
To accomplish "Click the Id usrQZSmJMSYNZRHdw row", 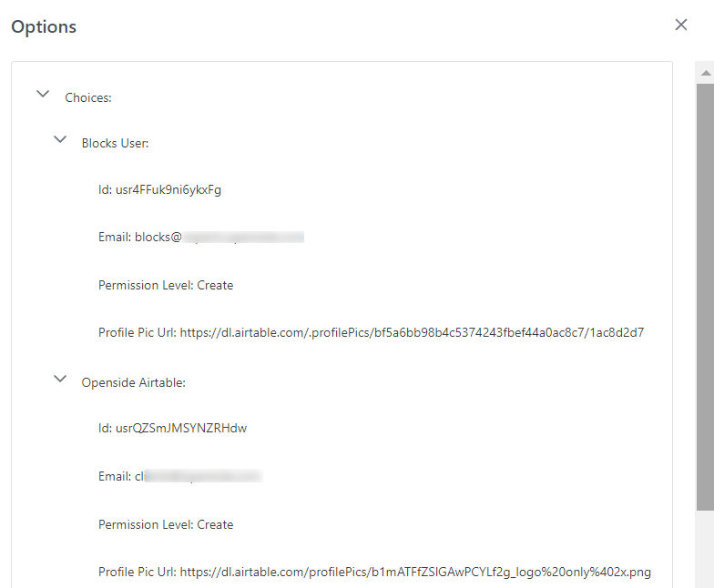I will tap(172, 428).
